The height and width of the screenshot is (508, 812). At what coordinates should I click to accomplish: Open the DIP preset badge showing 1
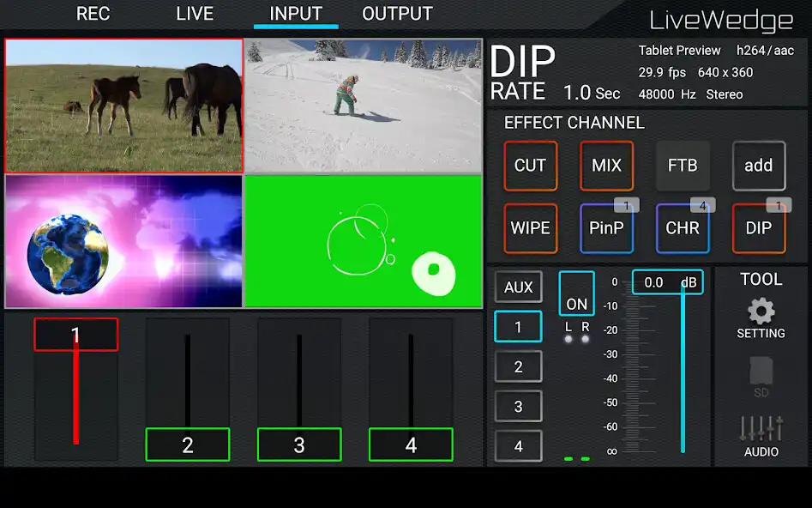click(x=777, y=205)
